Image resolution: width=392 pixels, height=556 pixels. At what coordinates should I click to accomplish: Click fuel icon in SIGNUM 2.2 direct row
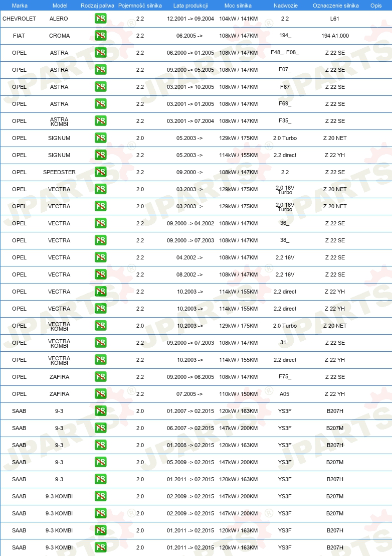tap(101, 155)
